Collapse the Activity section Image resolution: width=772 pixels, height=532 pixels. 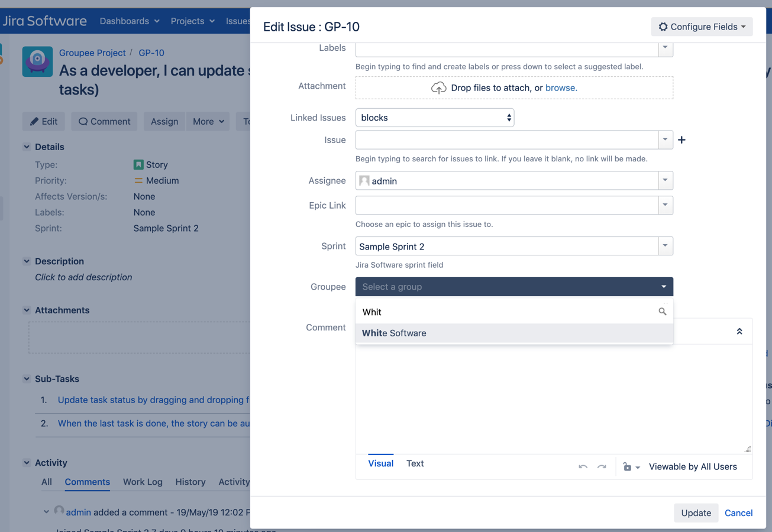[27, 463]
